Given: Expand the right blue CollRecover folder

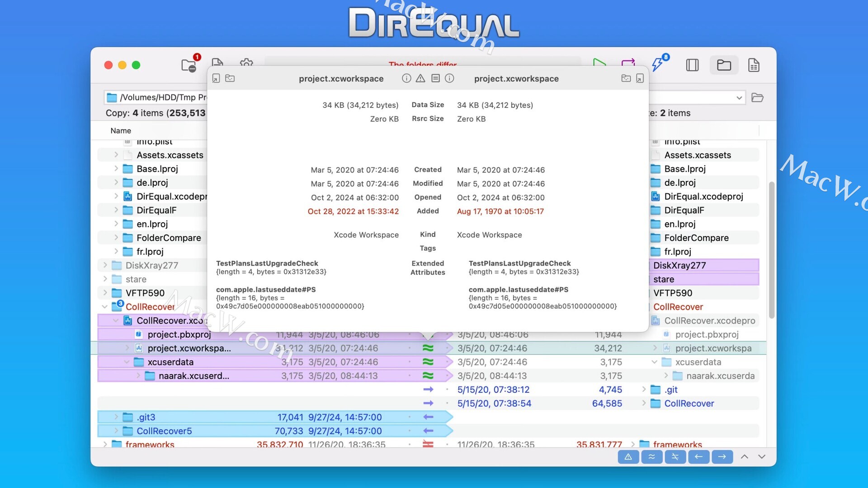Looking at the screenshot, I should click(x=644, y=404).
